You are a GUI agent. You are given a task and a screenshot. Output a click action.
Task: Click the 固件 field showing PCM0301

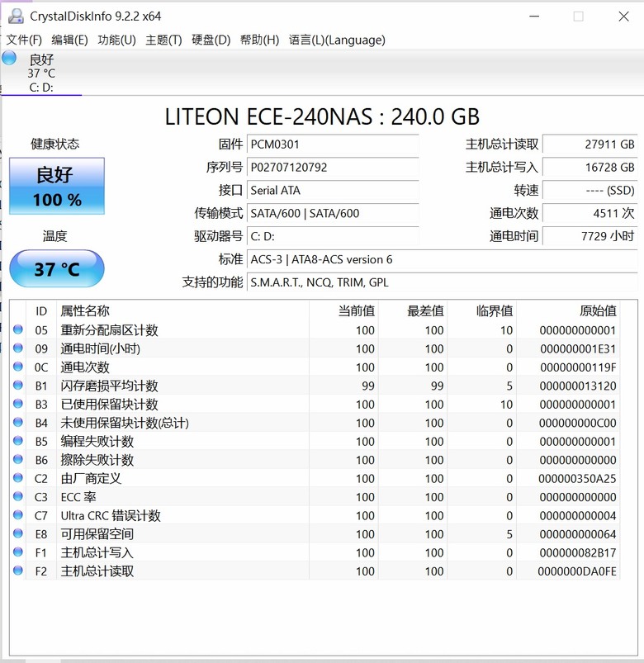pyautogui.click(x=333, y=144)
